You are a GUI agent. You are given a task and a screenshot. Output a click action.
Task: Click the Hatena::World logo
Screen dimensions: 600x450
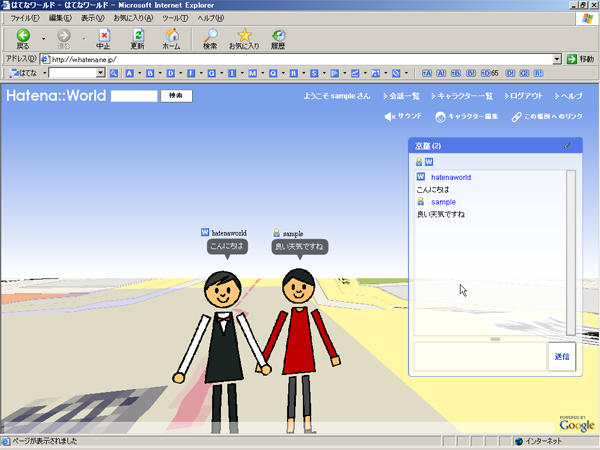(x=56, y=96)
